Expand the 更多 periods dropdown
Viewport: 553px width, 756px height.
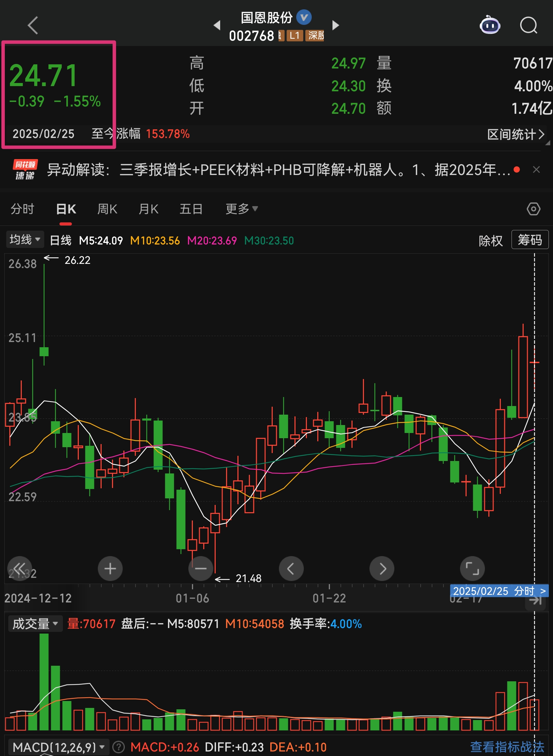pyautogui.click(x=242, y=209)
